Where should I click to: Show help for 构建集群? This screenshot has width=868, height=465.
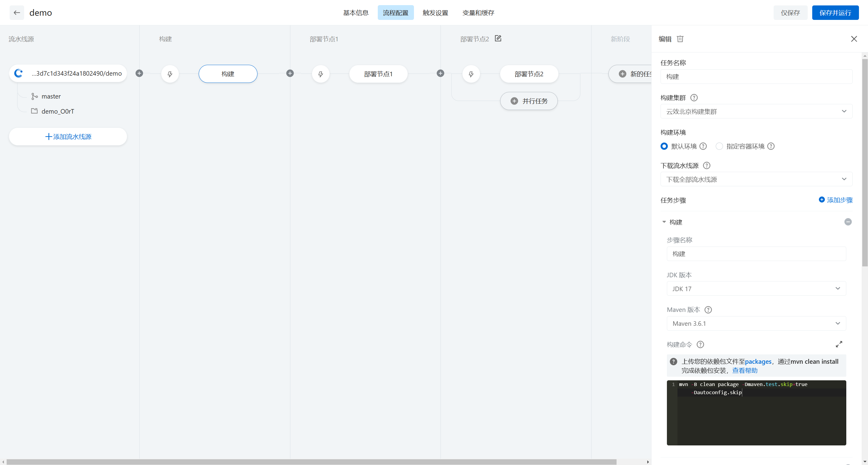click(x=694, y=98)
